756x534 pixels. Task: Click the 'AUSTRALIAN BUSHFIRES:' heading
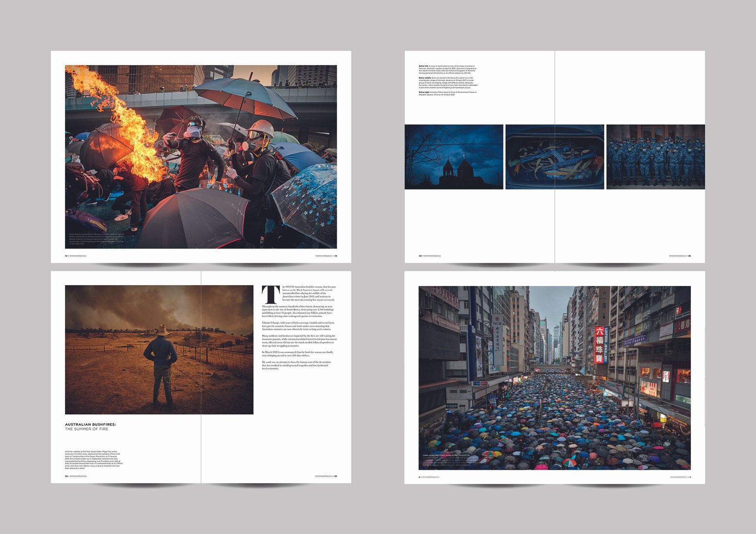tap(91, 424)
